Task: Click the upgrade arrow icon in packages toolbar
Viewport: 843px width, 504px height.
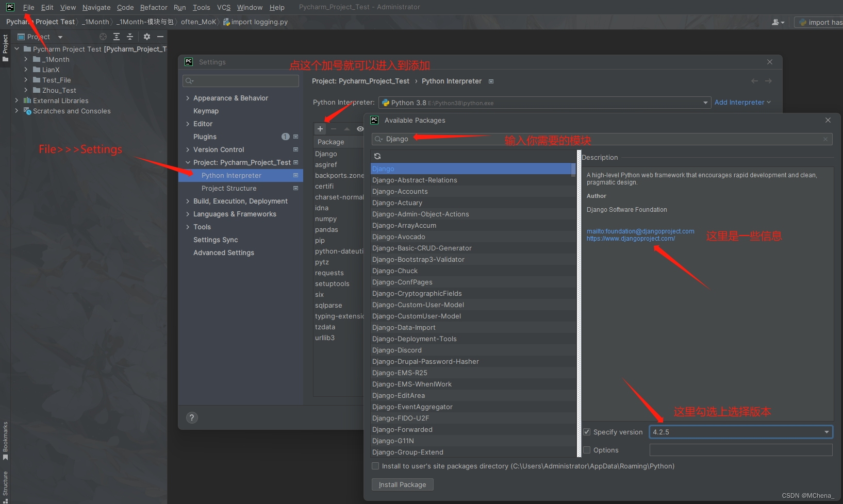Action: (x=347, y=129)
